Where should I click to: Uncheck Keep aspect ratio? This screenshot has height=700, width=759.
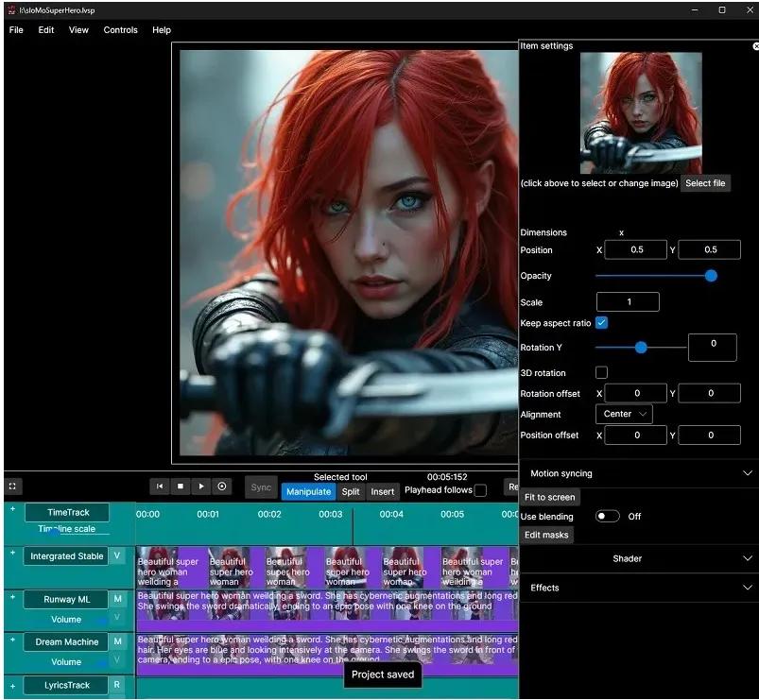coord(601,323)
